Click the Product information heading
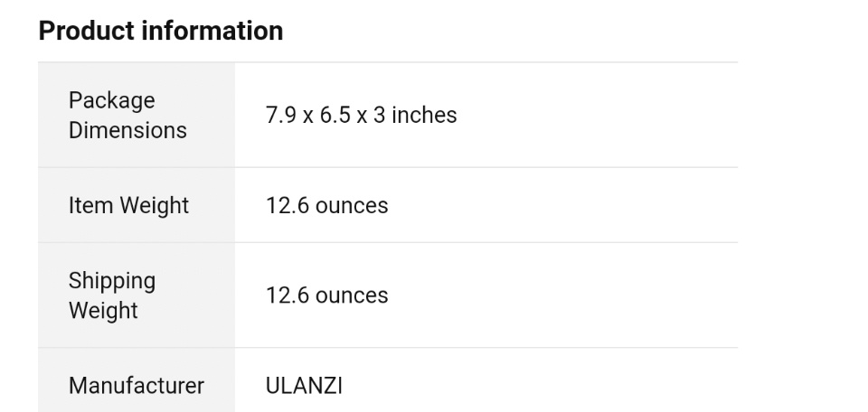The height and width of the screenshot is (412, 868). (x=160, y=31)
